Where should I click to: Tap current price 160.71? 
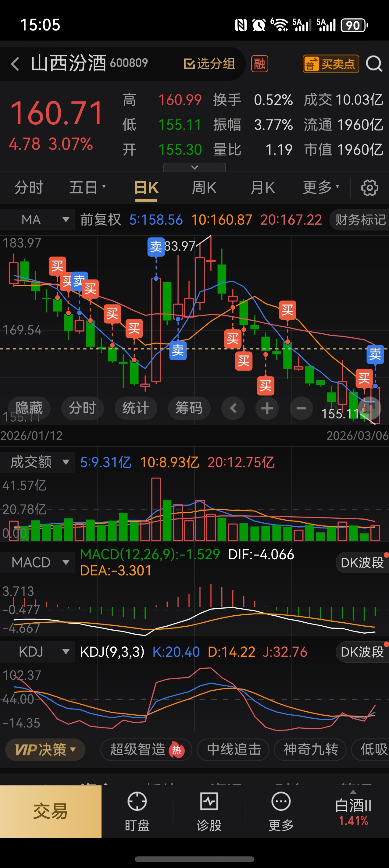click(57, 113)
